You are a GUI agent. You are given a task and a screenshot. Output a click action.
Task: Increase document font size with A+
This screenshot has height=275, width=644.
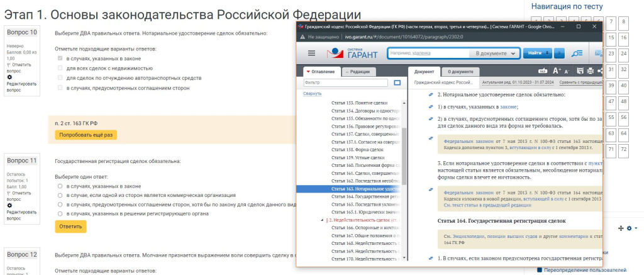tap(557, 71)
